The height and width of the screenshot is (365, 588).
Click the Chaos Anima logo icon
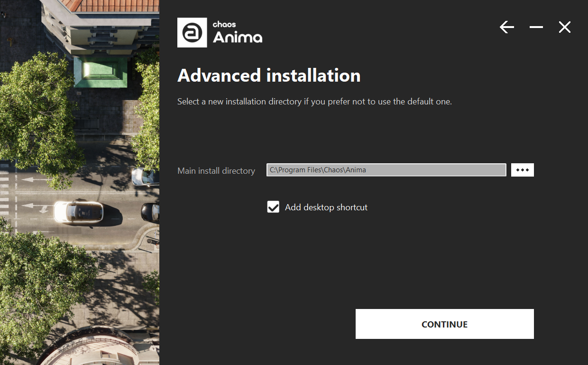point(192,33)
